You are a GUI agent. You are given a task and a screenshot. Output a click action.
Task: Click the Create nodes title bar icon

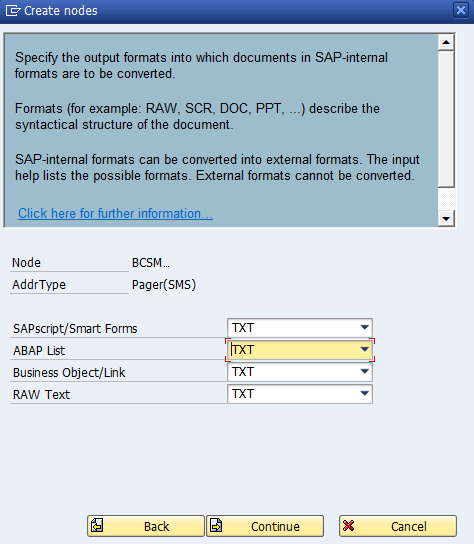click(12, 10)
